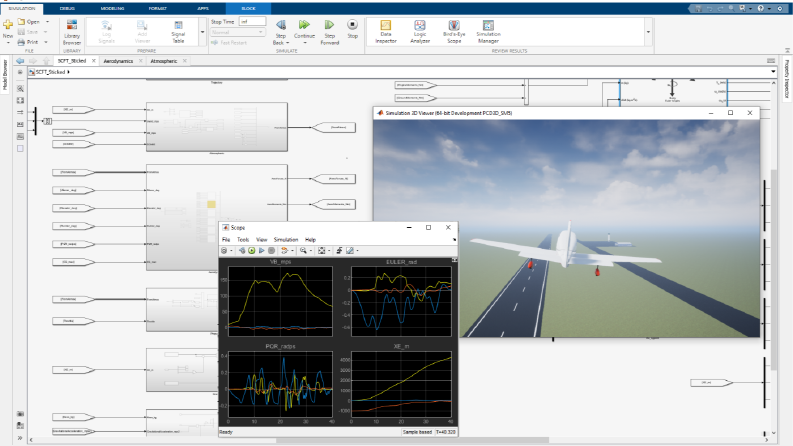Close the Aerodynamics model tab
Image resolution: width=793 pixels, height=446 pixels.
point(141,61)
